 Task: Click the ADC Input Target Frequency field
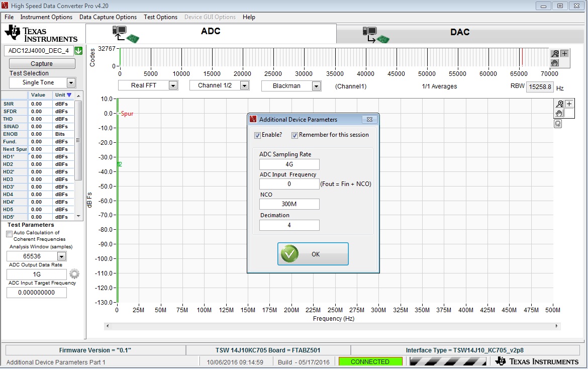[x=37, y=293]
